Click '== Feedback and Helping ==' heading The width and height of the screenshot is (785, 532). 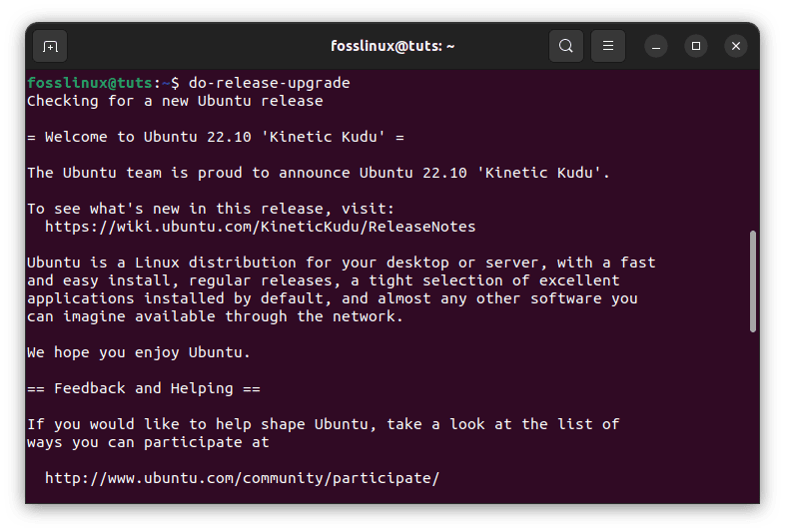(x=144, y=388)
